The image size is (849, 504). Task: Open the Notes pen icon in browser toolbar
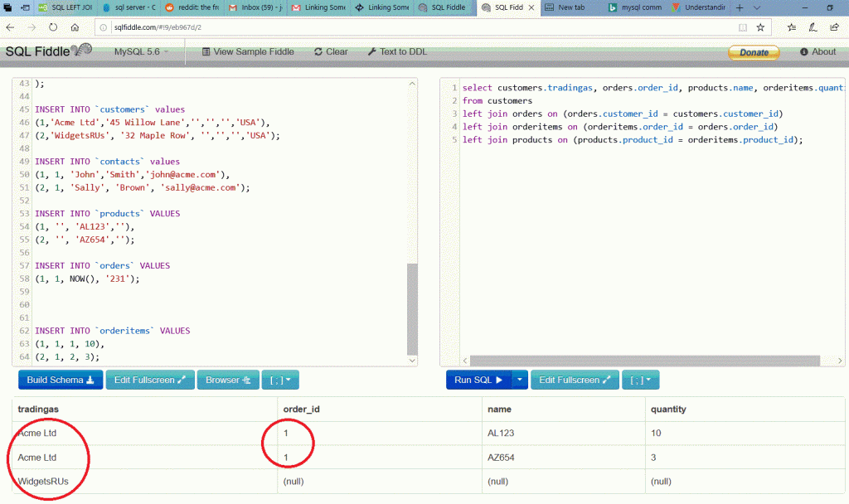click(812, 26)
